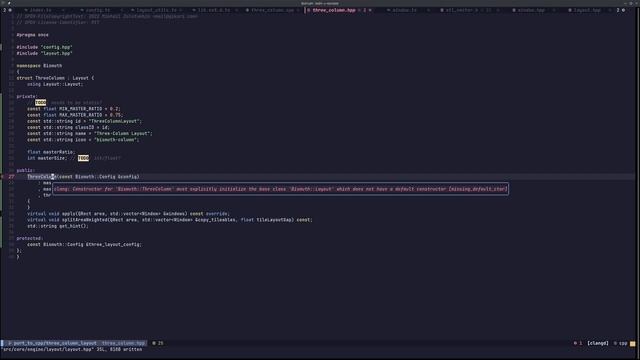Click the 'private:' access specifier

click(x=27, y=96)
